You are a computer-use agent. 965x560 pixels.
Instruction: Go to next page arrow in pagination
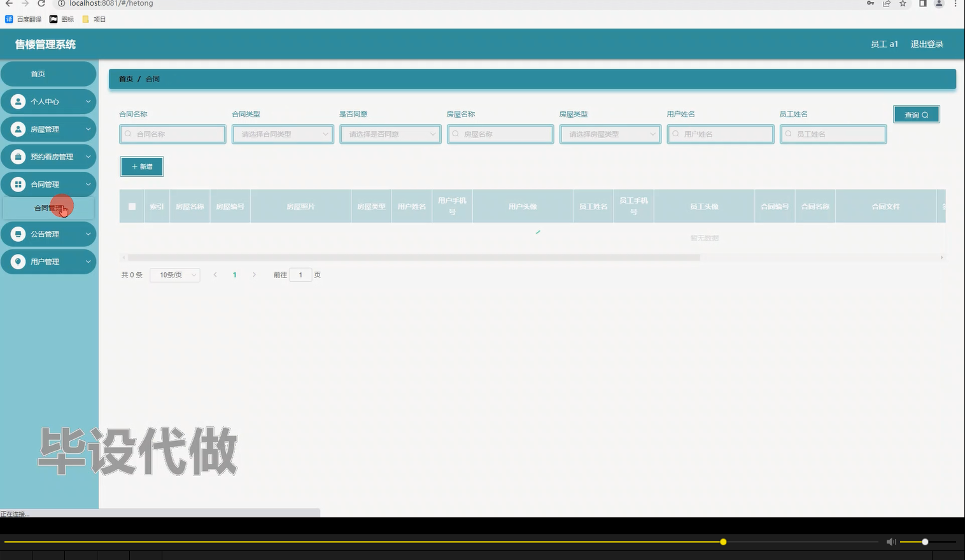coord(254,275)
